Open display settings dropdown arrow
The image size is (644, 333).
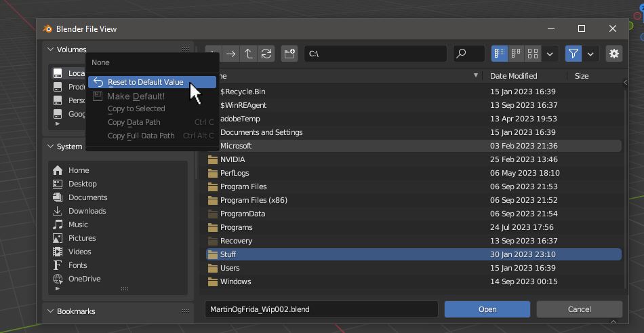[x=550, y=54]
